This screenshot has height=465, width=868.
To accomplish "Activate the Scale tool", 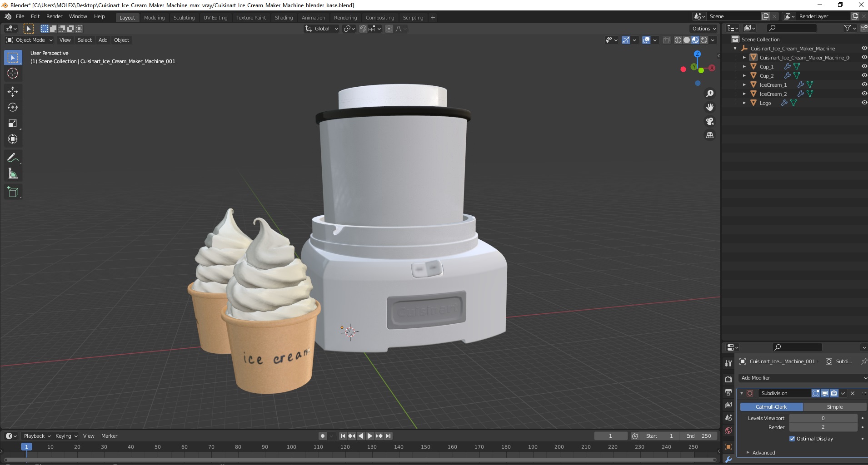I will click(x=13, y=124).
